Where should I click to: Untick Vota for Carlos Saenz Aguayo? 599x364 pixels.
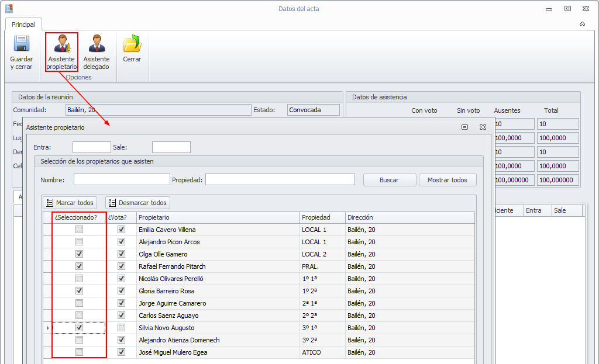click(x=122, y=316)
